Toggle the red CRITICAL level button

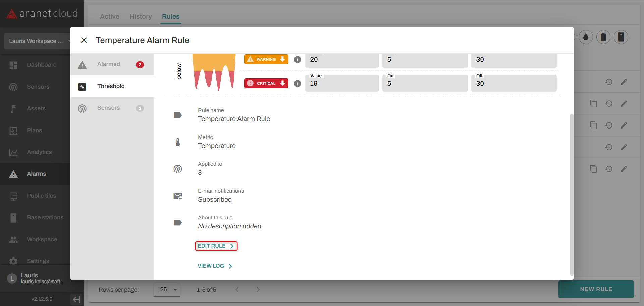click(x=266, y=83)
